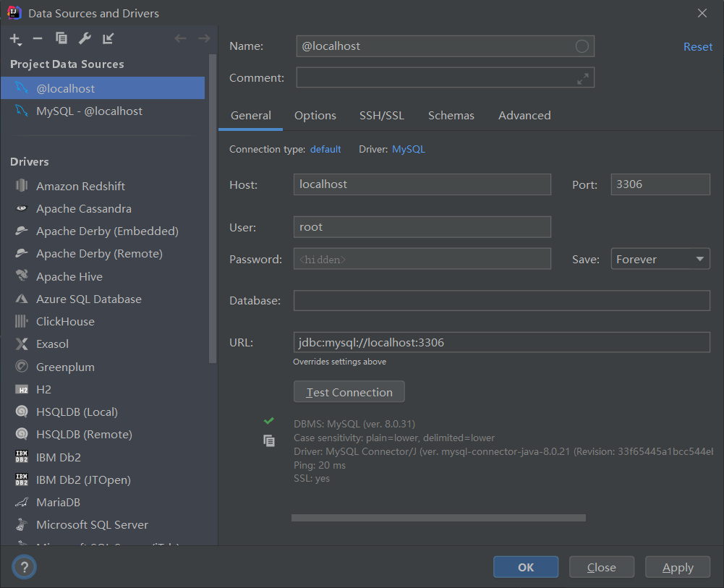This screenshot has height=588, width=724.
Task: Confirm with OK button
Action: (x=525, y=567)
